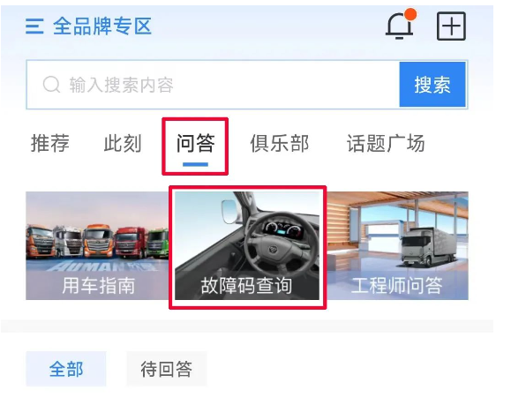Image resolution: width=526 pixels, height=420 pixels.
Task: Open 故障码查询 steering wheel tile
Action: [247, 245]
